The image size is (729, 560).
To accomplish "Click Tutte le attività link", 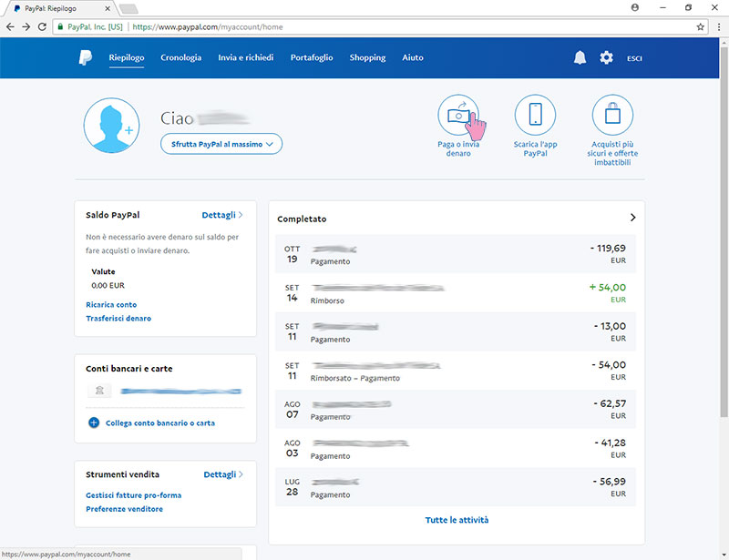I will [457, 520].
